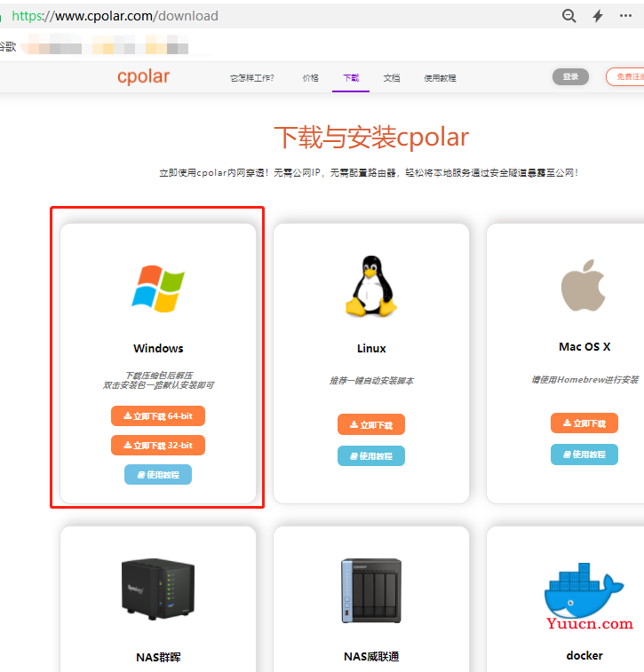Click the cpolar logo
This screenshot has width=644, height=672.
point(144,77)
